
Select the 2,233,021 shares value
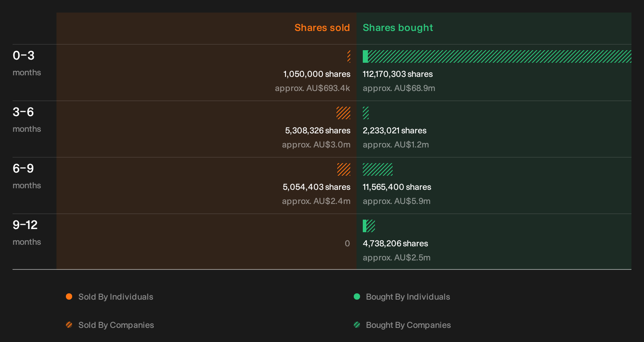(x=395, y=131)
